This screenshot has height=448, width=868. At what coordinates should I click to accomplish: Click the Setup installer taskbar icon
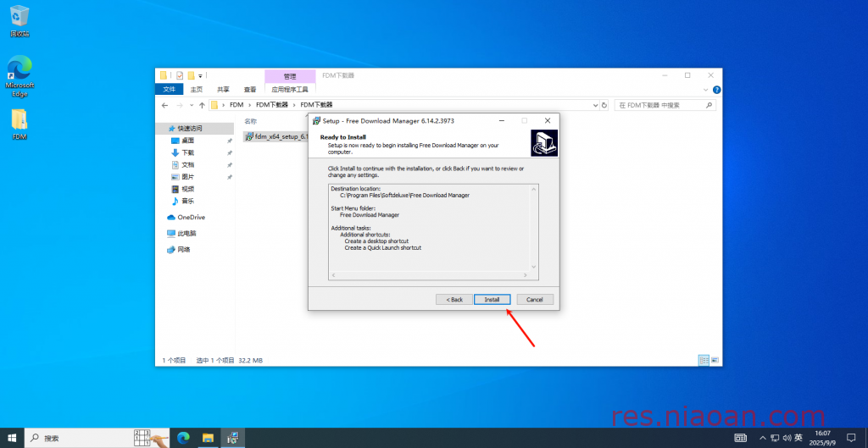(x=232, y=438)
